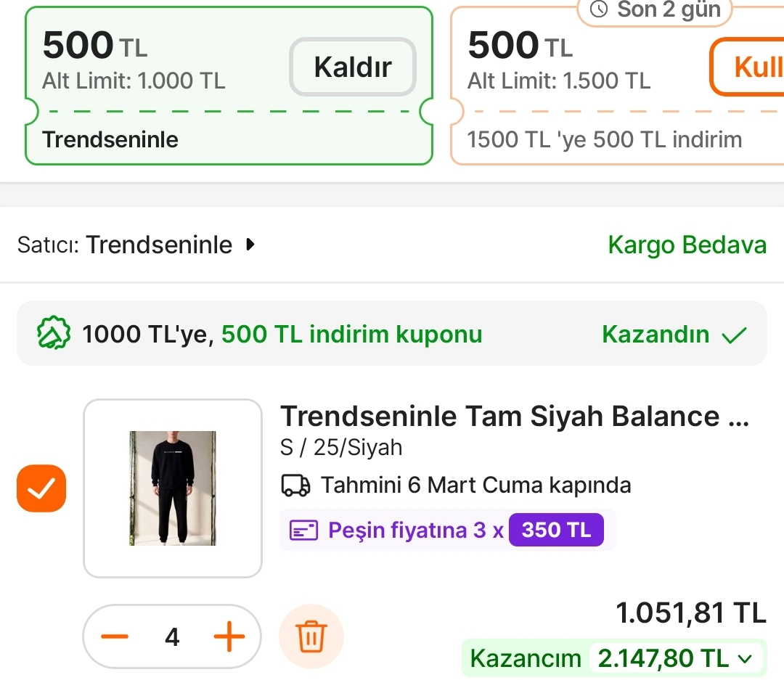Image resolution: width=784 pixels, height=680 pixels.
Task: Open the Balance tracksuit product thumbnail
Action: [x=172, y=488]
